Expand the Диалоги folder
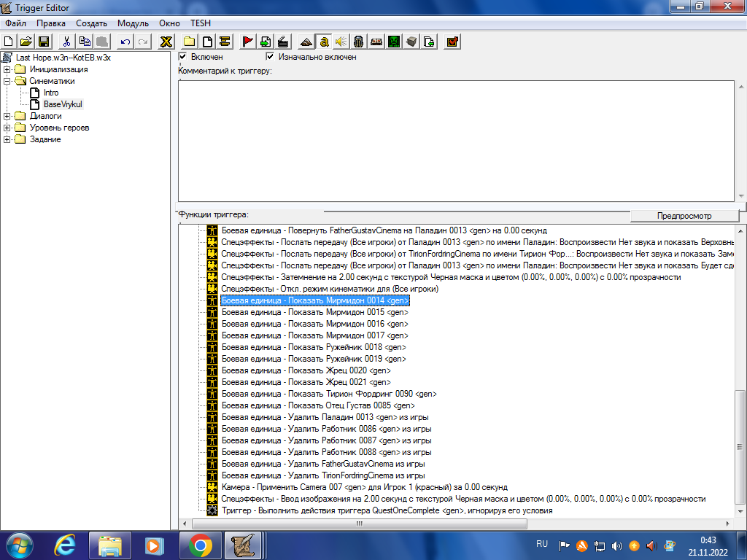This screenshot has width=747, height=560. [x=7, y=116]
